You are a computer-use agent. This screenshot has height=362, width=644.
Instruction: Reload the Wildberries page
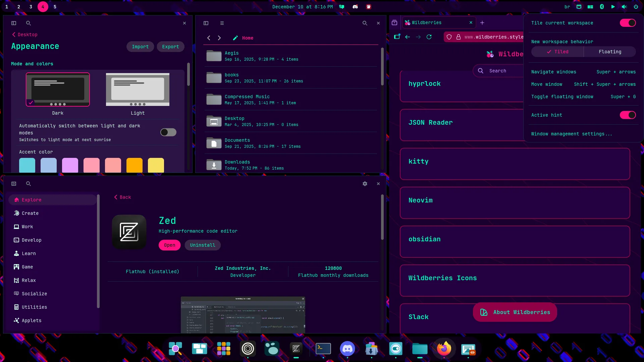(429, 37)
